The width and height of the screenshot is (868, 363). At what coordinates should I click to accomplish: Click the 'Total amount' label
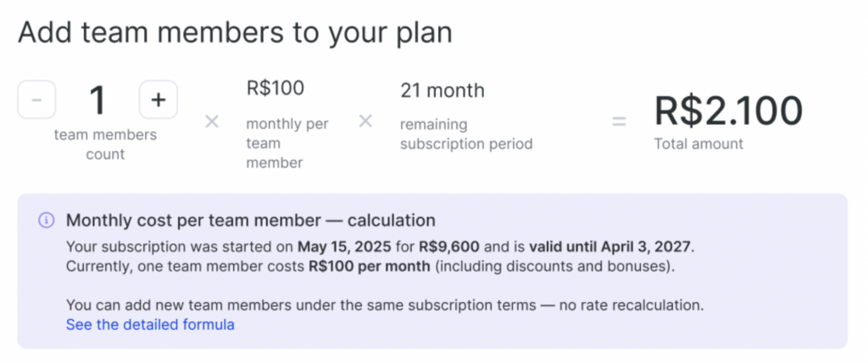tap(698, 144)
